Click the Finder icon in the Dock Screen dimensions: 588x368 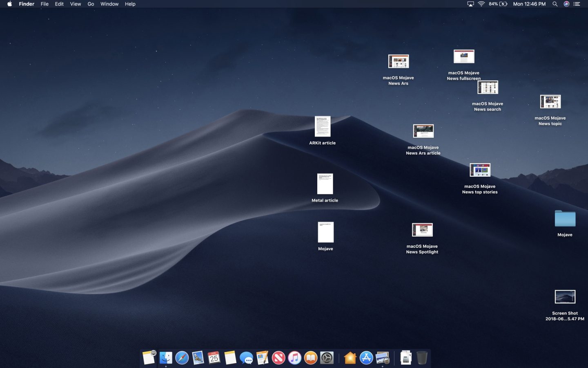point(165,358)
